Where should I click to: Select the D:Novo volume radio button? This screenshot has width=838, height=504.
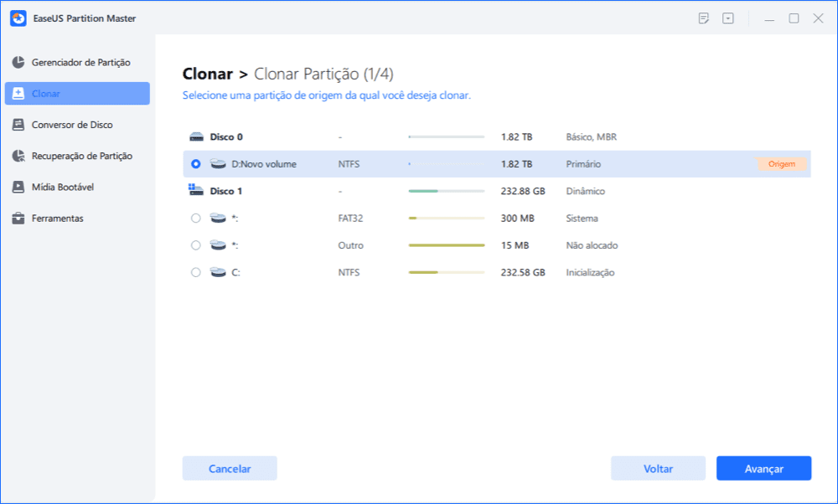[x=195, y=164]
